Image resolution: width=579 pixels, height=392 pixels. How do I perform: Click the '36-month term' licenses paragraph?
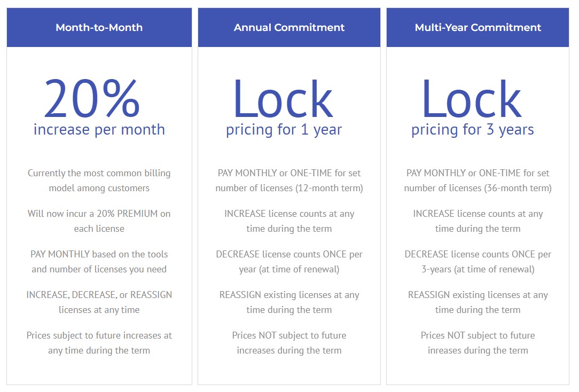click(478, 181)
